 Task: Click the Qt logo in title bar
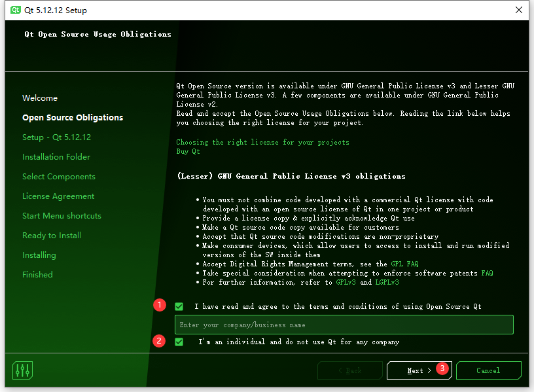(x=16, y=10)
